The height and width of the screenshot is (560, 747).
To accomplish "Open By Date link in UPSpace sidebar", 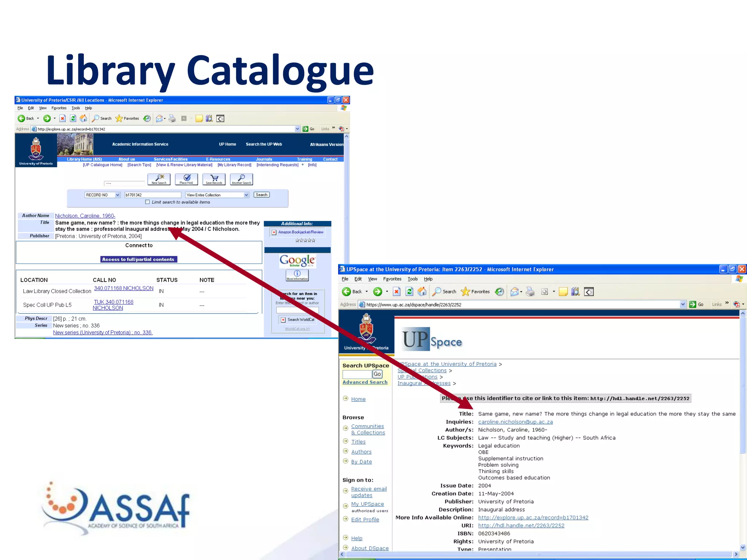I will pos(361,462).
